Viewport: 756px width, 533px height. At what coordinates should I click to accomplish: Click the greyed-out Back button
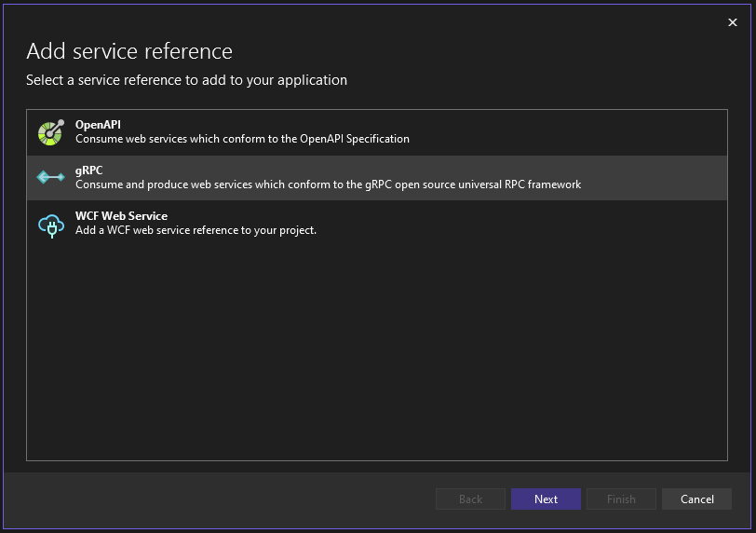pyautogui.click(x=470, y=499)
